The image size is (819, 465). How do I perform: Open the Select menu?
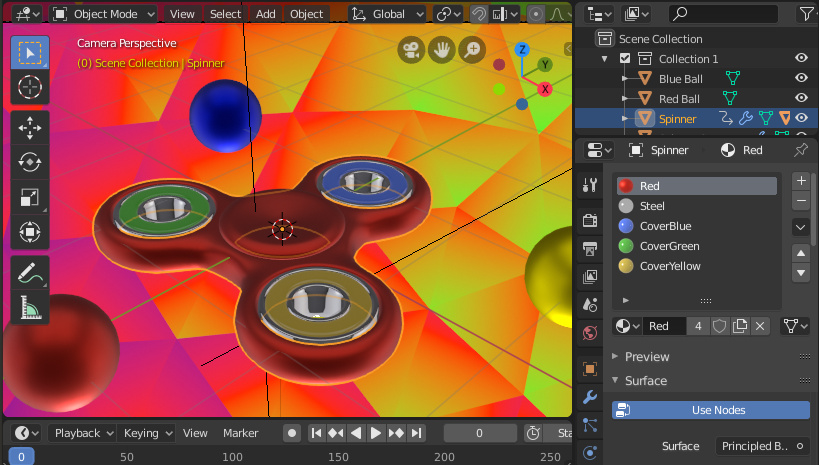225,14
